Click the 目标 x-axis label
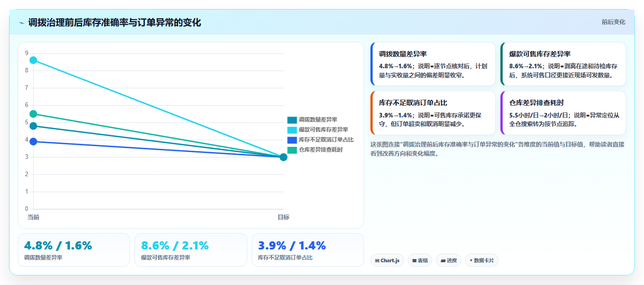644x285 pixels. pos(284,217)
